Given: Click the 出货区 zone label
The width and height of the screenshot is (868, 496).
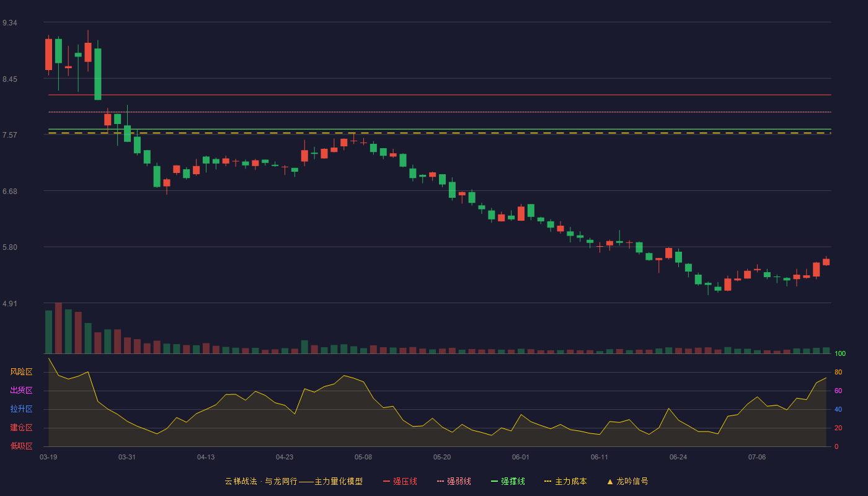Looking at the screenshot, I should pos(21,391).
